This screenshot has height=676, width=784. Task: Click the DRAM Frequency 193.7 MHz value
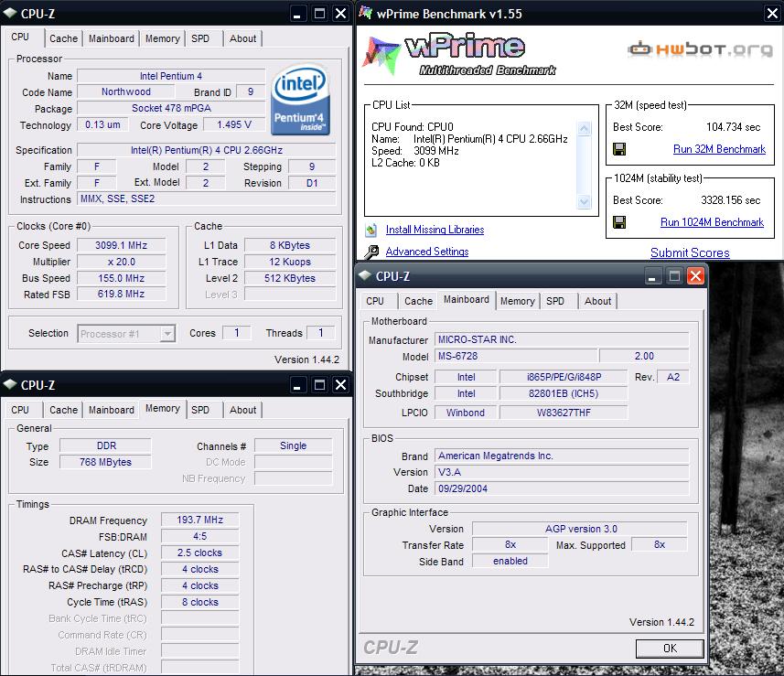click(x=200, y=520)
